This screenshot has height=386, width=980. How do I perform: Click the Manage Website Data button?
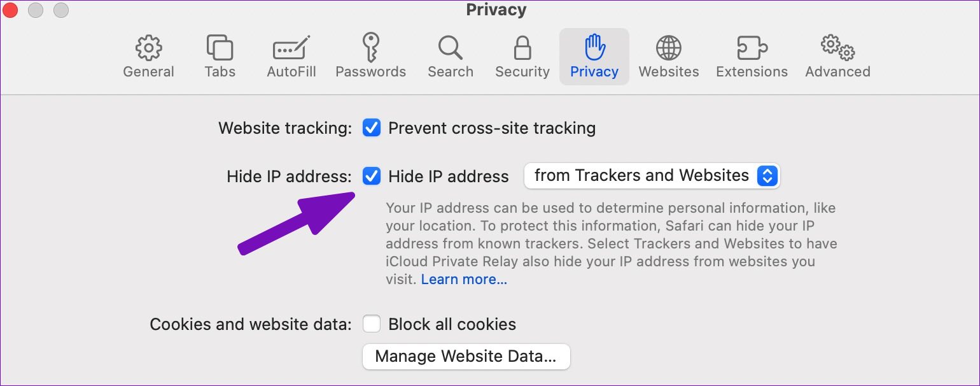click(466, 357)
